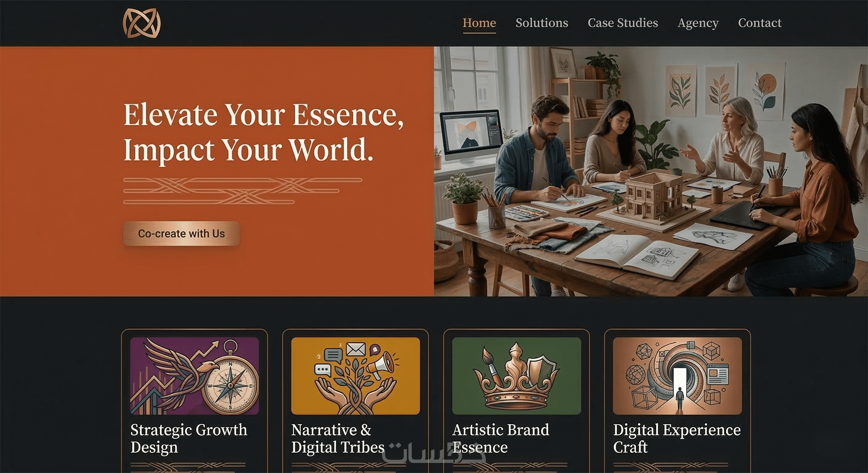
Task: Select the Agency nav link
Action: [x=698, y=23]
